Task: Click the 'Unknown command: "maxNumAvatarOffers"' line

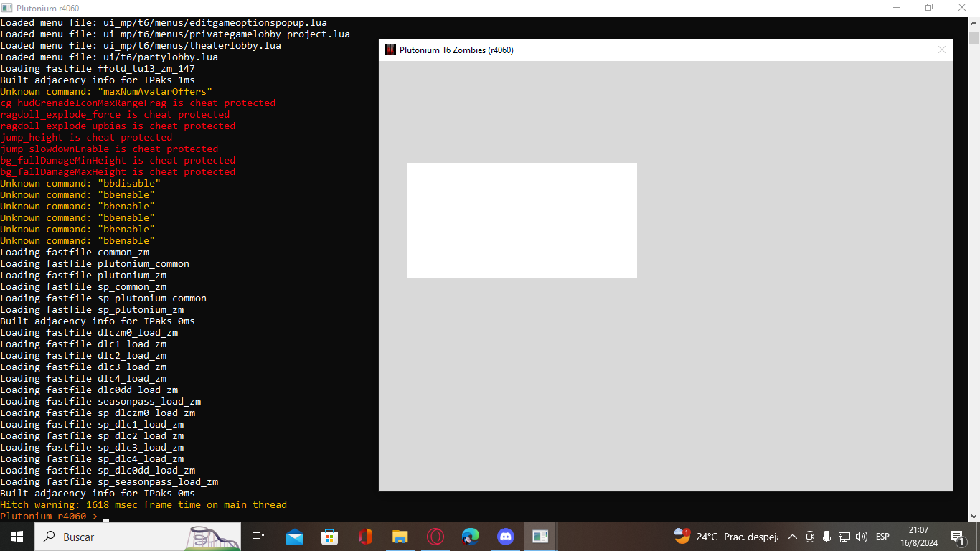Action: (106, 92)
